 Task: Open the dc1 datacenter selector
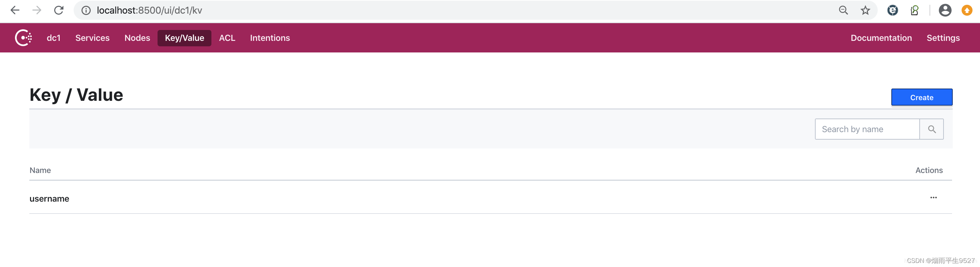click(54, 38)
